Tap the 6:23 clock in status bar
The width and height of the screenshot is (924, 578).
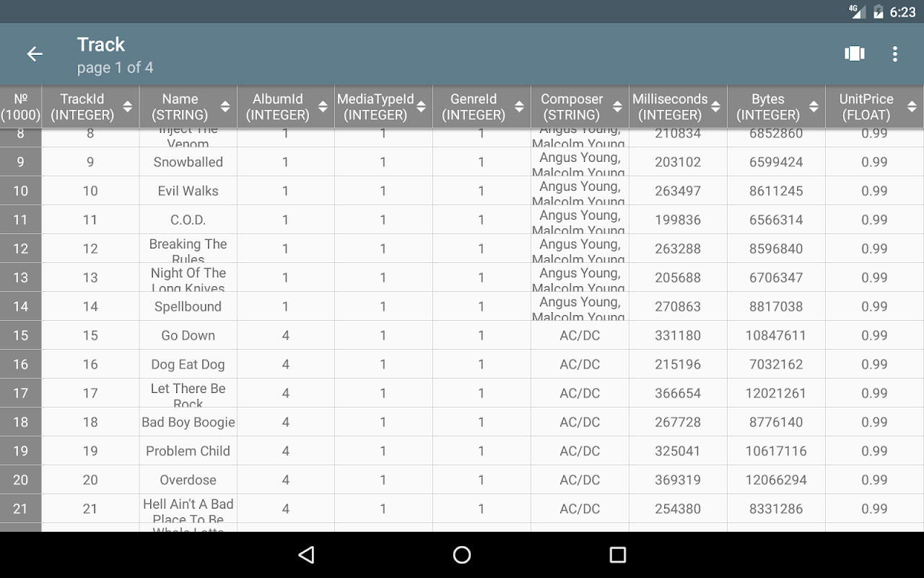pos(902,12)
